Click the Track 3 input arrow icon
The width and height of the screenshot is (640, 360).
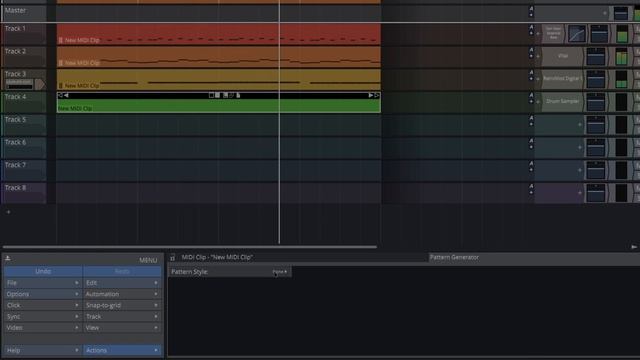click(x=40, y=84)
